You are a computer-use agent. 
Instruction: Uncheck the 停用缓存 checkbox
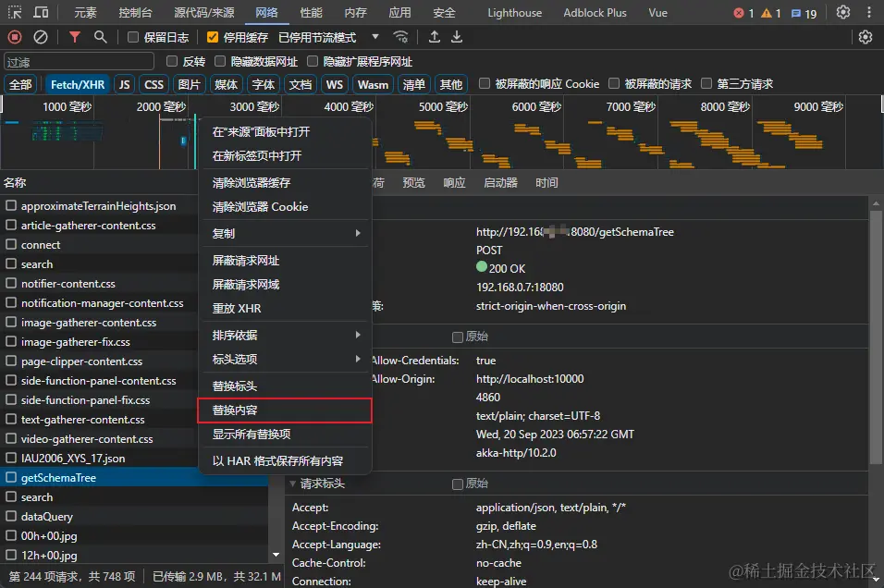[213, 37]
